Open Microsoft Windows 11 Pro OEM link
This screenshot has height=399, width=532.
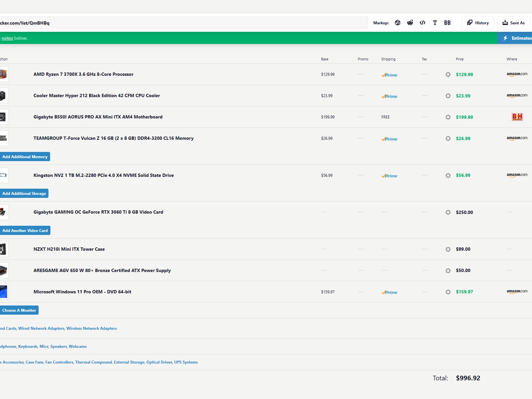coord(82,291)
